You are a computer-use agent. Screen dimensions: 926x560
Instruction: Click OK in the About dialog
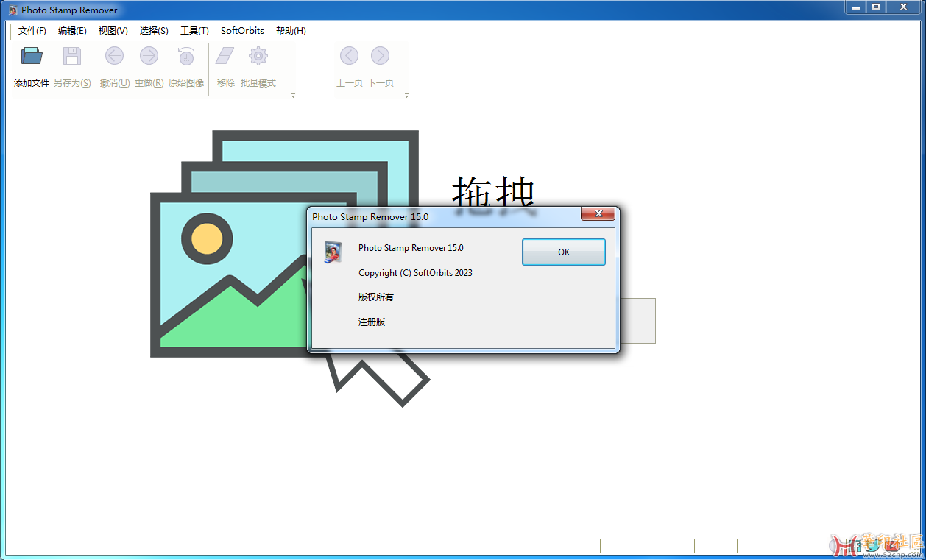[564, 252]
